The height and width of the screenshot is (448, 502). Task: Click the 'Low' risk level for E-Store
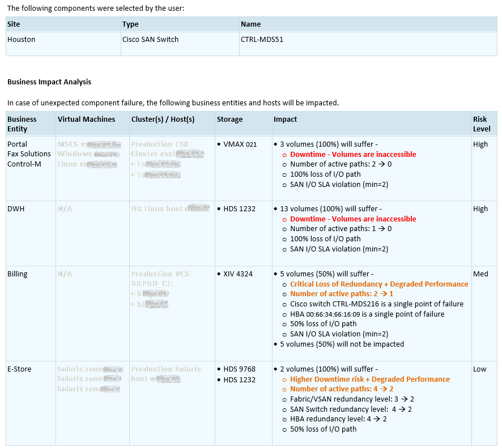[479, 369]
